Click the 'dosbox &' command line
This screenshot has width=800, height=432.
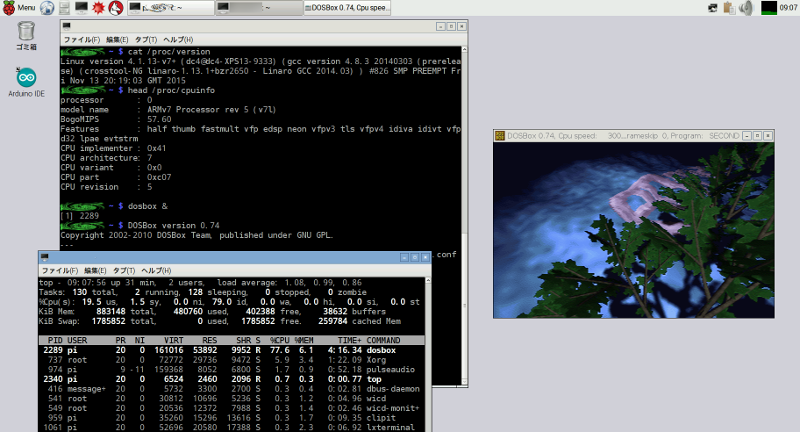click(147, 206)
